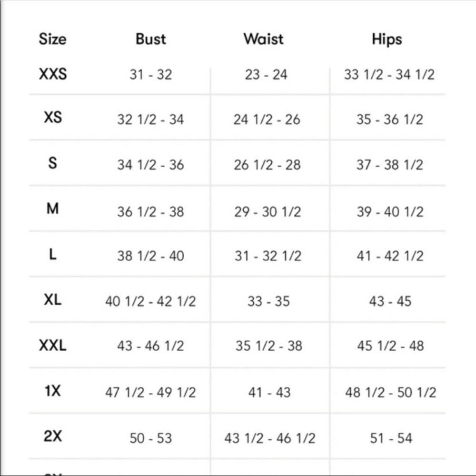Click hips measurement 51 - 54
This screenshot has width=476, height=476.
tap(391, 438)
